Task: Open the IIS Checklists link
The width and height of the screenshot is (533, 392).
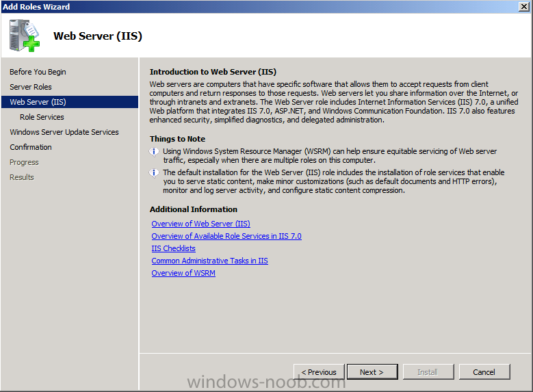Action: [x=173, y=248]
